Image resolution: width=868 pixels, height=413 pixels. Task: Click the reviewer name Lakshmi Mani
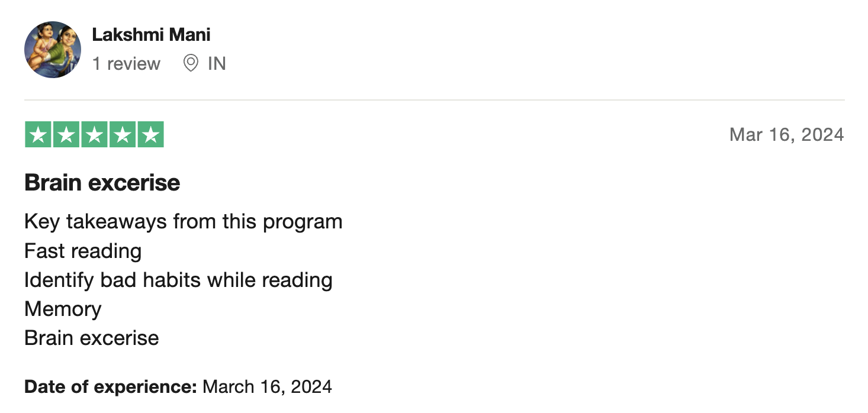pos(151,35)
